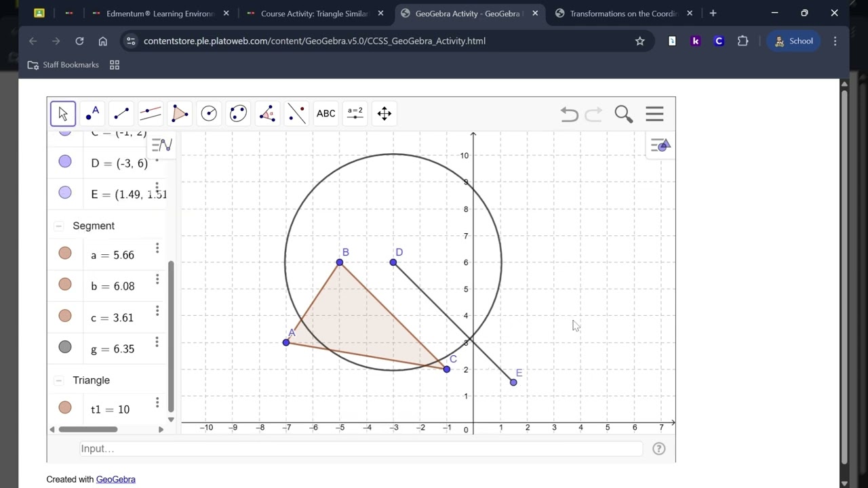Screen dimensions: 868x488
Task: Go to browser home page
Action: click(x=102, y=41)
